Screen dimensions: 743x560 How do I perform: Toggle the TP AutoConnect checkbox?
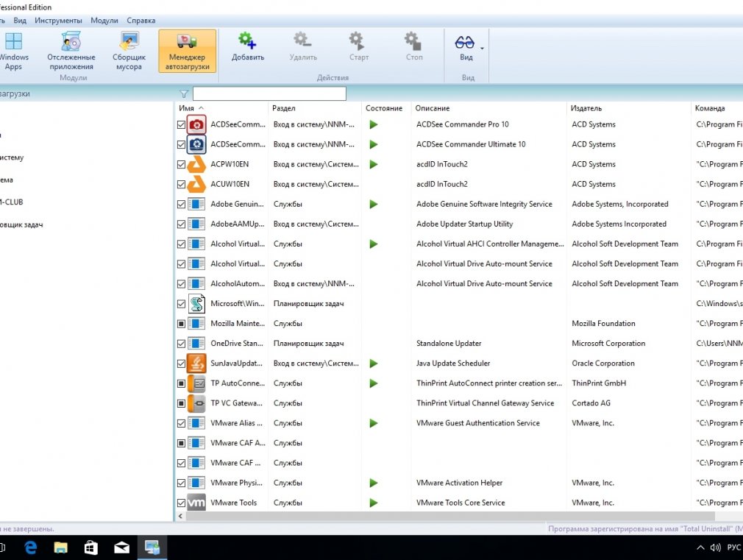point(181,383)
